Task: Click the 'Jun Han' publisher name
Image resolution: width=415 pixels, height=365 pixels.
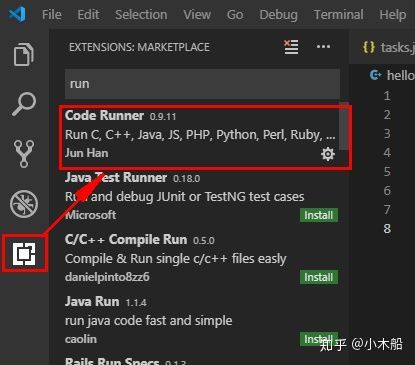Action: click(x=86, y=153)
